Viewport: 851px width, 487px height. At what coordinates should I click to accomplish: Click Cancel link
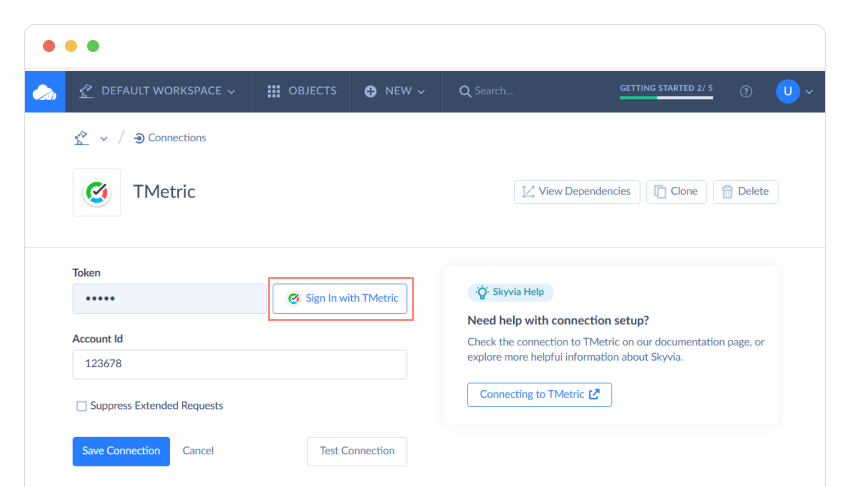198,451
